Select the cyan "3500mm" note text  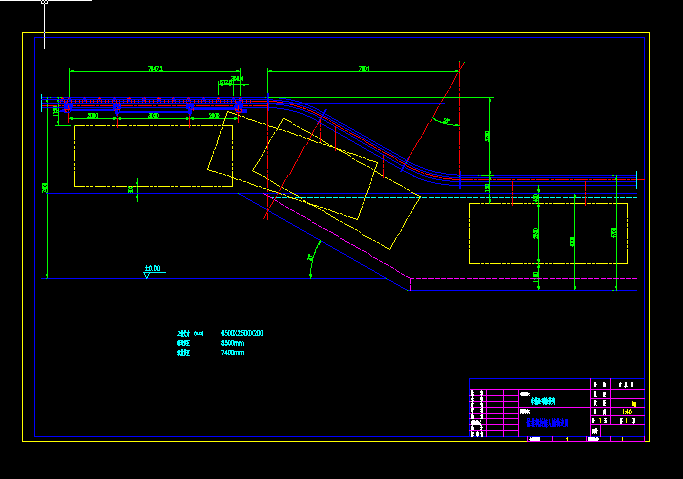point(232,343)
